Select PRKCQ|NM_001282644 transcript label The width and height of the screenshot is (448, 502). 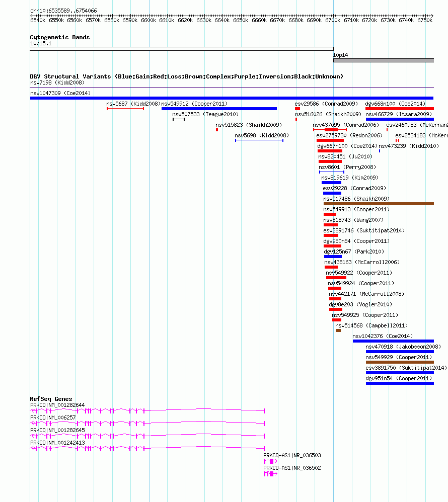(58, 405)
